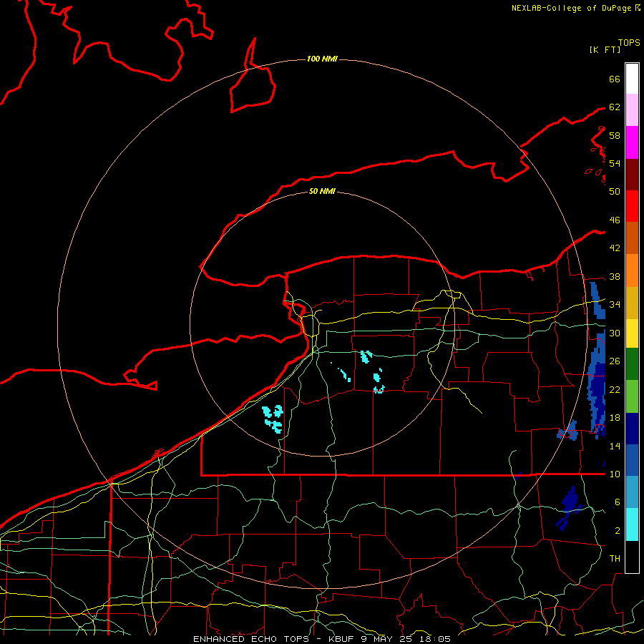
Task: Click the '34' legend value label
Action: tap(615, 304)
